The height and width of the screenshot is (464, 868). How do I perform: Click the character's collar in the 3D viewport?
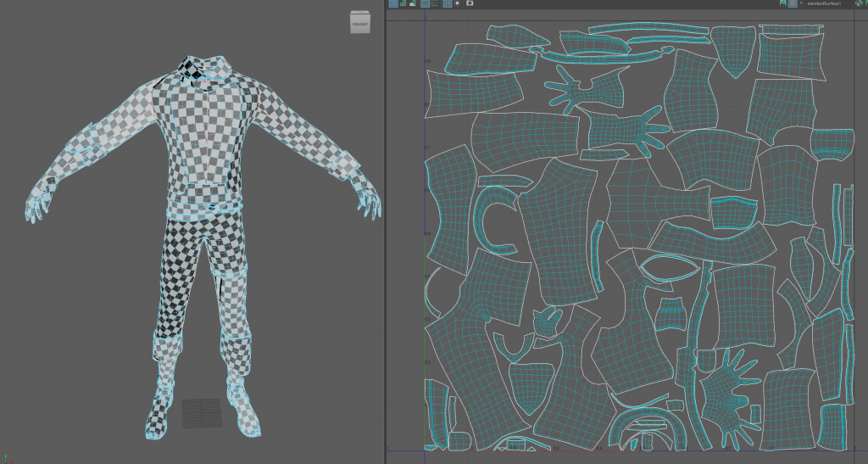[209, 67]
